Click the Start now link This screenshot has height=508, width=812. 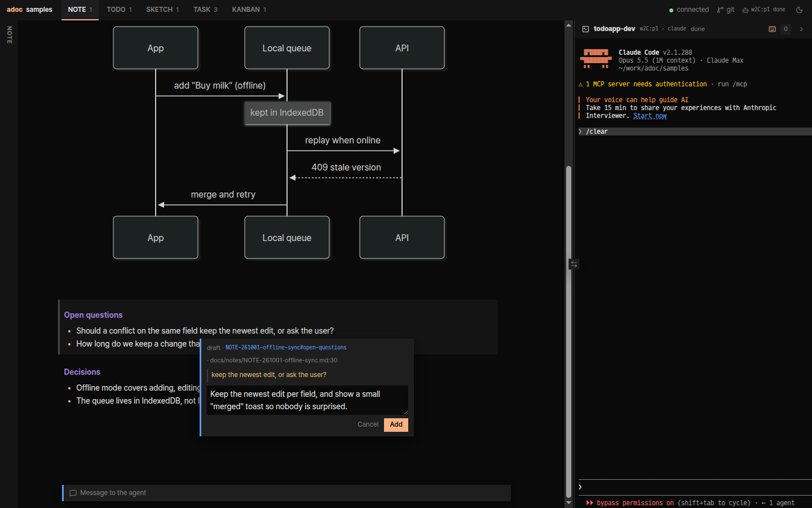(x=650, y=116)
